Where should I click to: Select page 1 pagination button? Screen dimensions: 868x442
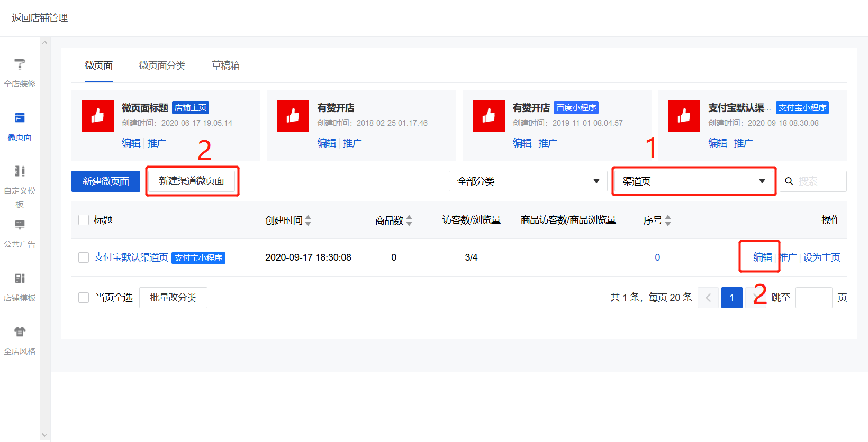732,298
